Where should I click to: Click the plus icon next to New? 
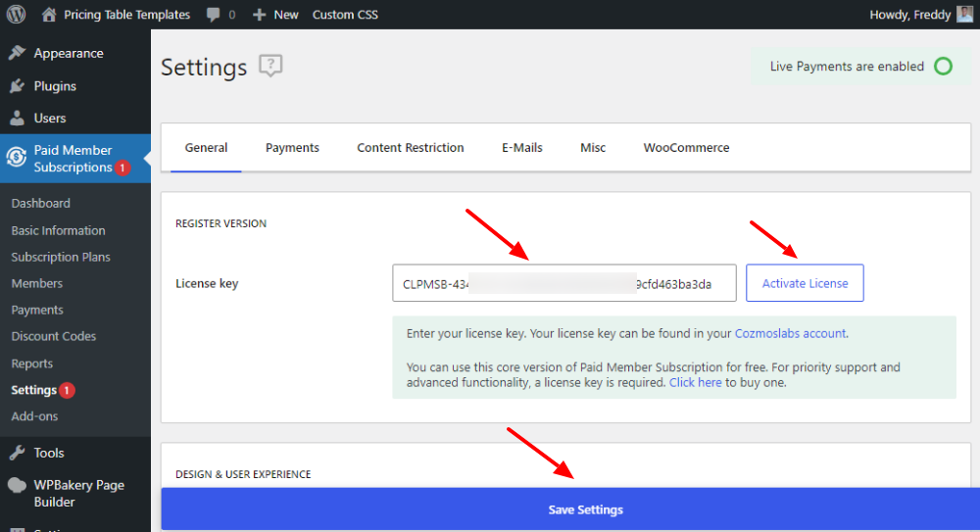260,15
